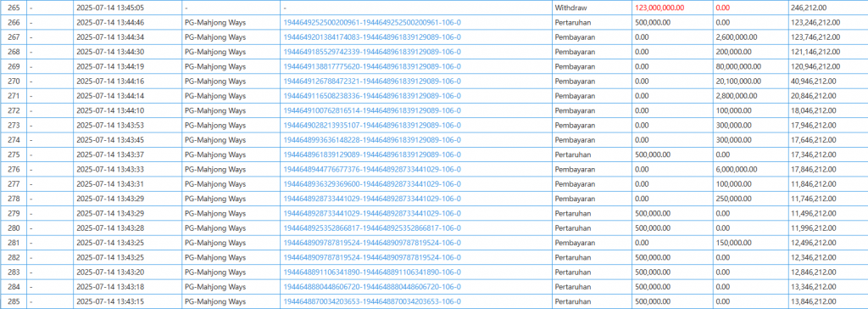Select the red 123,000,000.00 withdraw amount cell

(672, 8)
